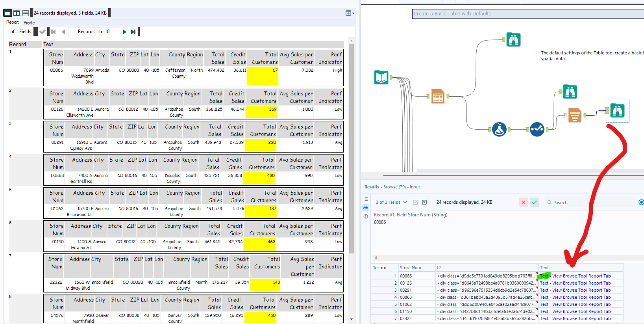Switch to stacked horizontal split view
Screen dimensions: 644x324
pos(26,13)
